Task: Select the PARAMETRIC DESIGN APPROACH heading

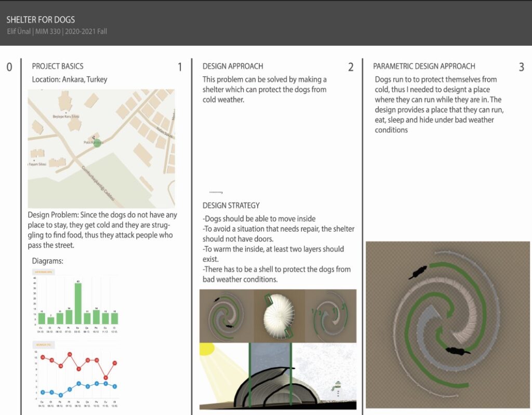Action: point(424,66)
